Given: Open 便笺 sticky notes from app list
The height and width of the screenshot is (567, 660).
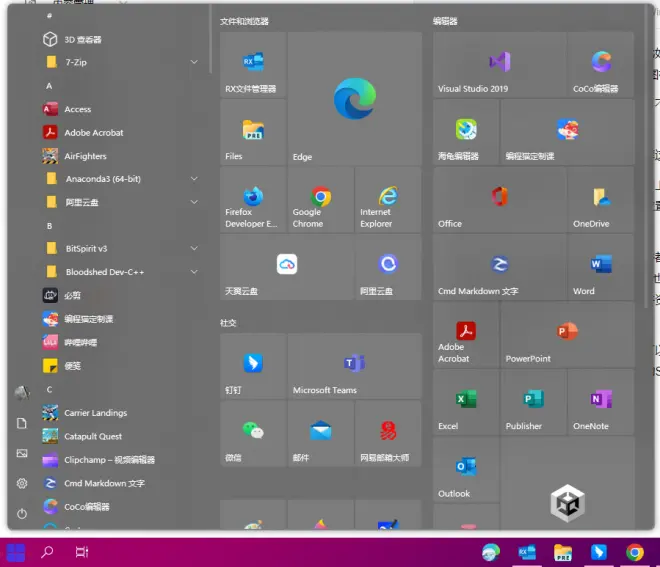Looking at the screenshot, I should [x=120, y=366].
